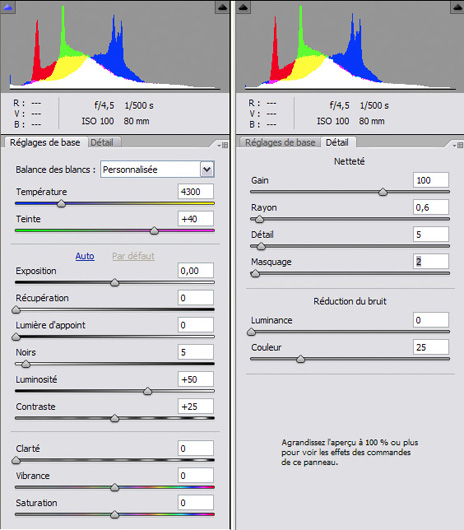Image resolution: width=464 pixels, height=530 pixels.
Task: Switch to Réglages de base tab in right panel
Action: (x=280, y=142)
